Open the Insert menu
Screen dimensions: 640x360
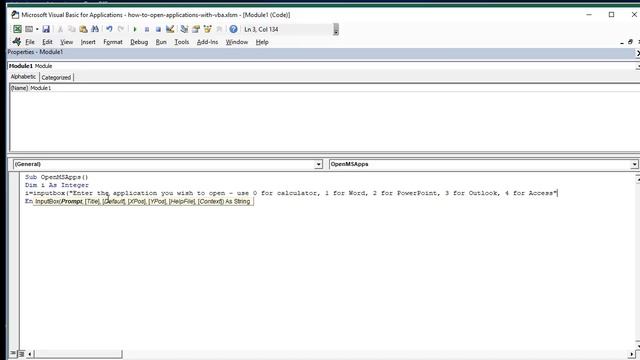tap(88, 42)
